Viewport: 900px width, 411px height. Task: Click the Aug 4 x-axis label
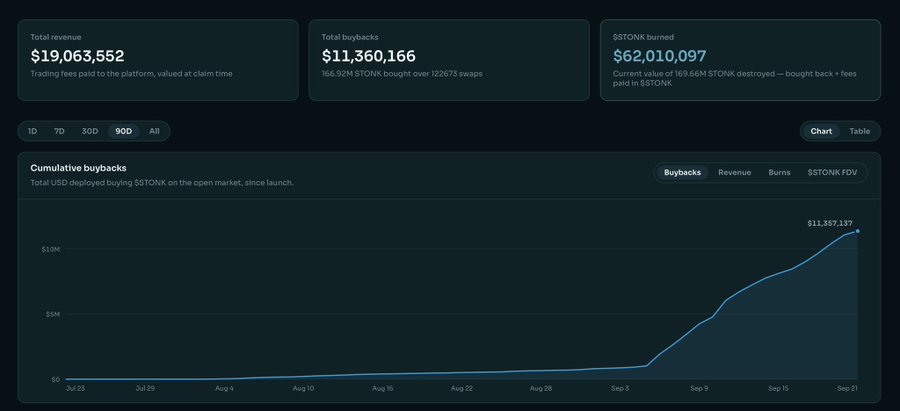pos(224,389)
